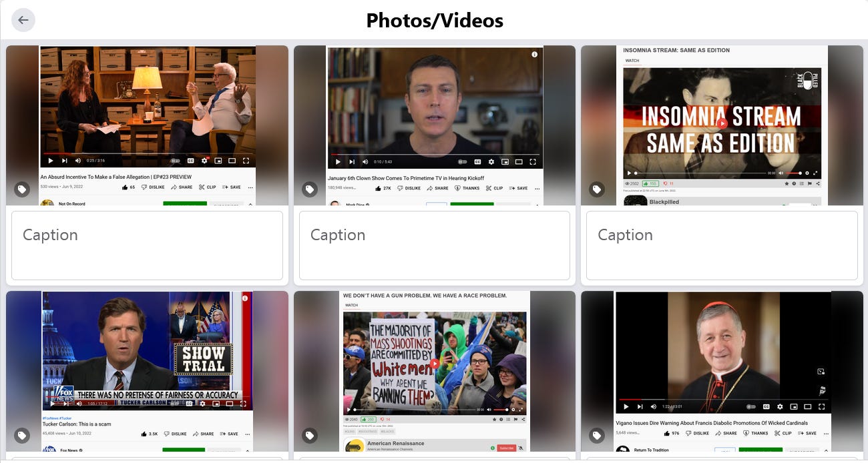868x463 pixels.
Task: Click red center play button on 'Insomnia Stream' image
Action: 722,123
